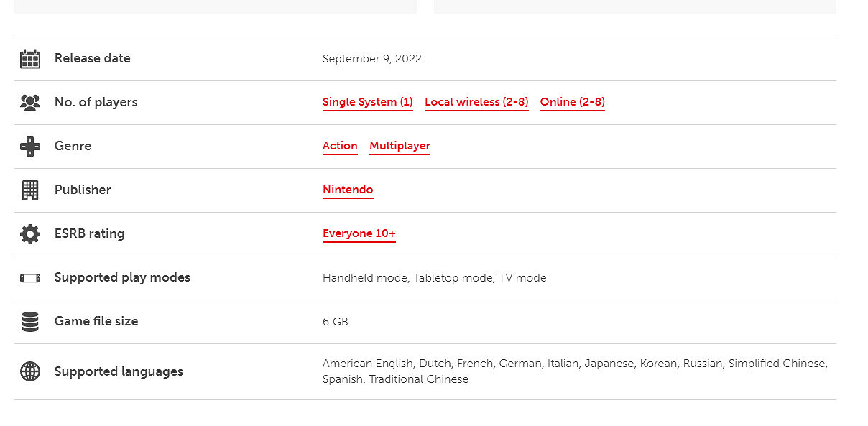This screenshot has height=426, width=868.
Task: Visit the Nintendo publisher link
Action: point(348,190)
